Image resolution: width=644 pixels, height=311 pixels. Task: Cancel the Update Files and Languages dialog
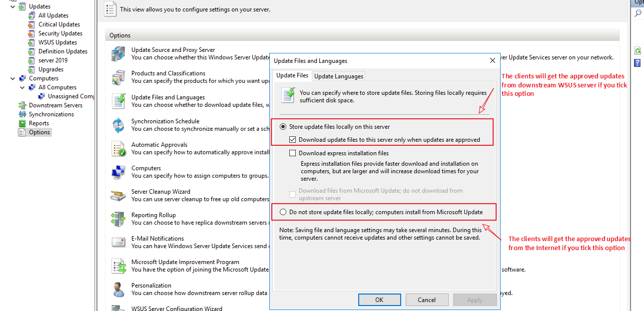pos(427,300)
